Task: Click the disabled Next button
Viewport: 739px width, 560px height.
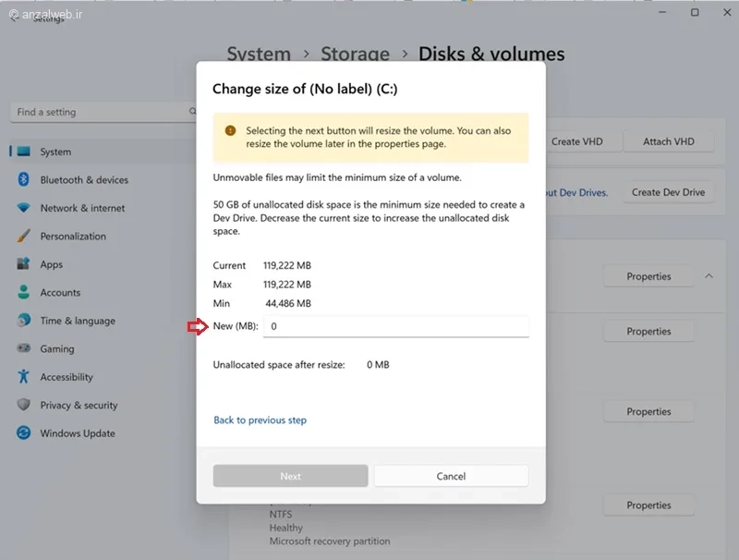Action: 290,476
